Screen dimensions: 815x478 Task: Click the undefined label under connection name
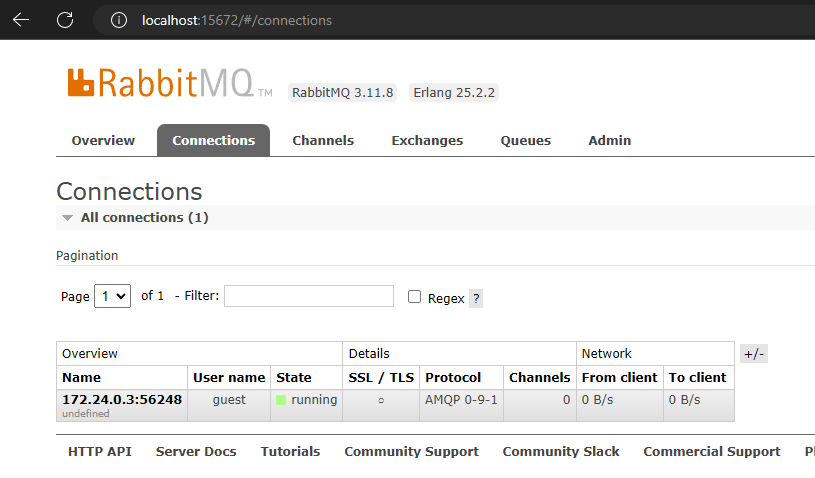86,414
